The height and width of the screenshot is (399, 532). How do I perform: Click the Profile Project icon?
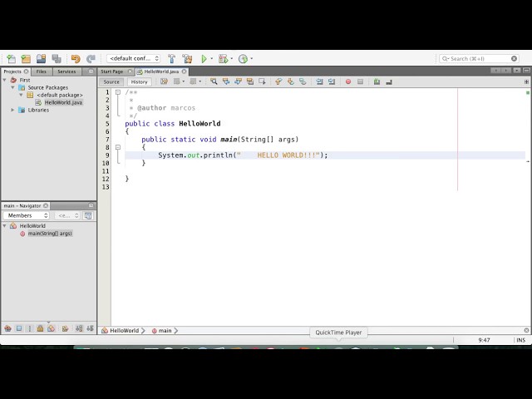point(243,59)
